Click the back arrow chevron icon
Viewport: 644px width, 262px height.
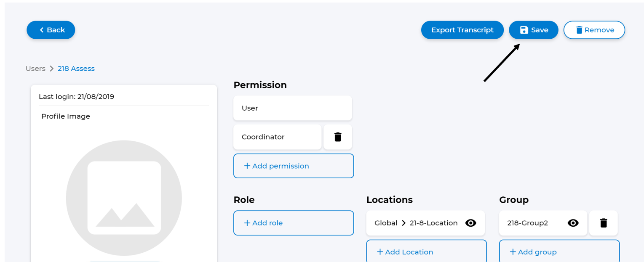(x=42, y=30)
